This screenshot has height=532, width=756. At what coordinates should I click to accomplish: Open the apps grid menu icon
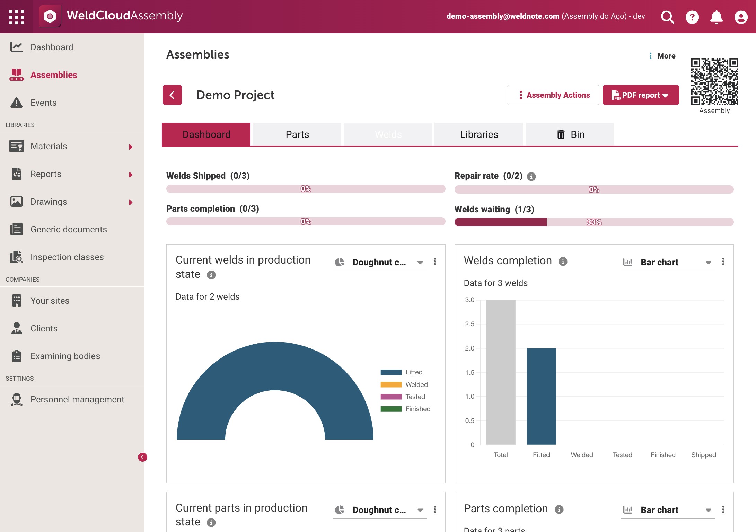click(16, 17)
